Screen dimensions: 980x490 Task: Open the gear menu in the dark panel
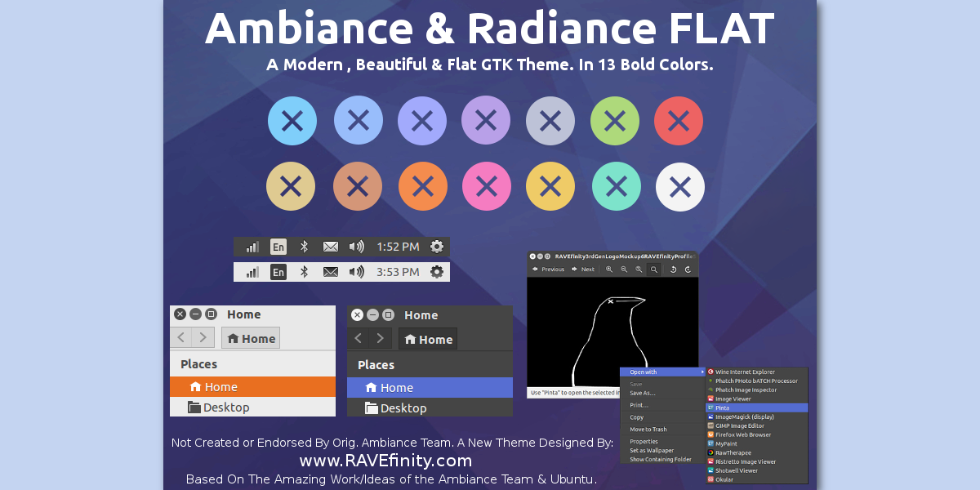pyautogui.click(x=437, y=247)
